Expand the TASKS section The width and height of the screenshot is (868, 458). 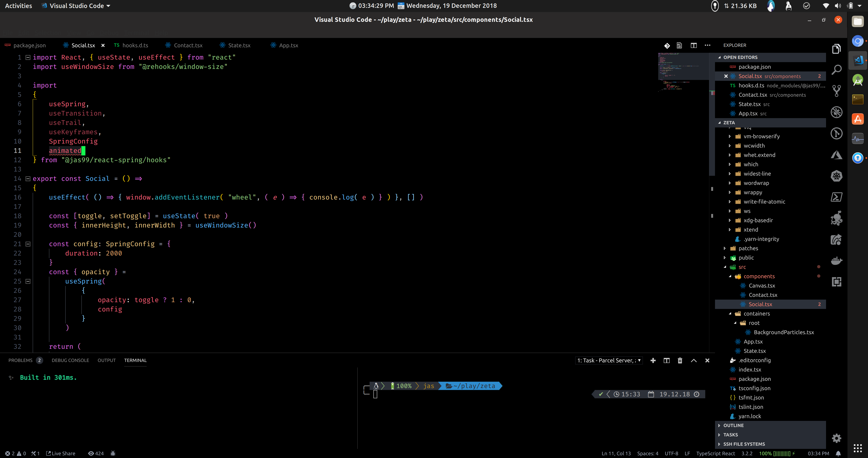point(770,435)
